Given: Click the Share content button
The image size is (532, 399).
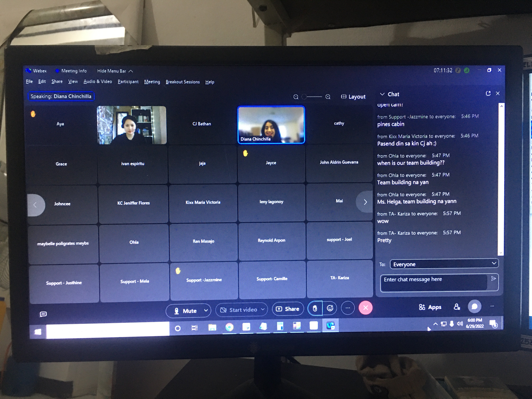Looking at the screenshot, I should [288, 309].
